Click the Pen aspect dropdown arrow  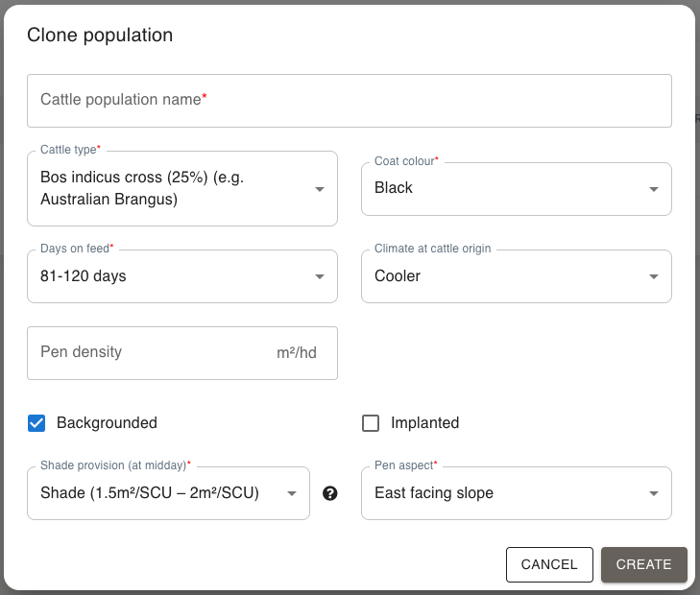(x=654, y=494)
